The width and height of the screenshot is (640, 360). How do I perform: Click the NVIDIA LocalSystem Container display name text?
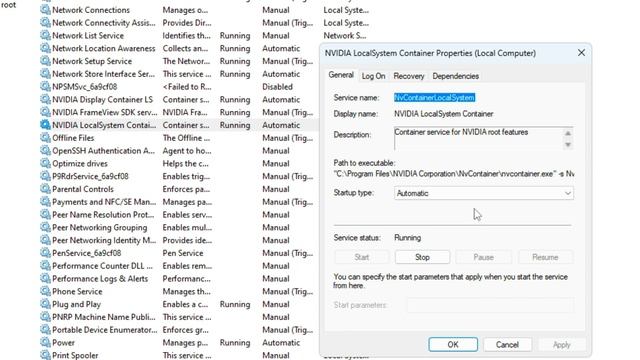click(x=444, y=114)
